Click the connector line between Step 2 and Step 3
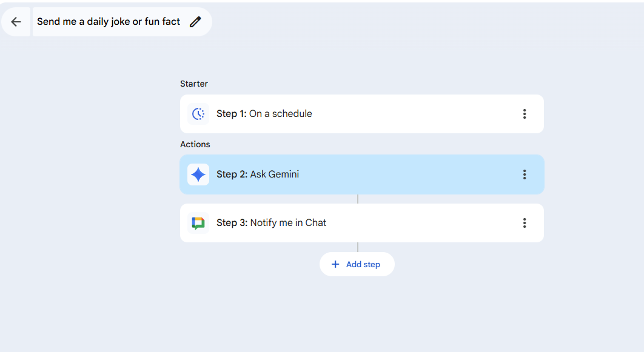 coord(358,199)
